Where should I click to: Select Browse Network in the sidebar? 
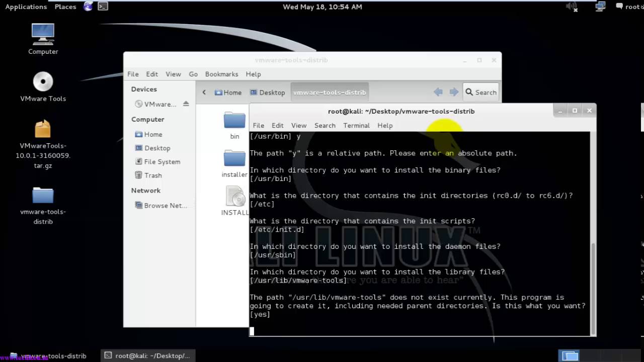pyautogui.click(x=161, y=205)
